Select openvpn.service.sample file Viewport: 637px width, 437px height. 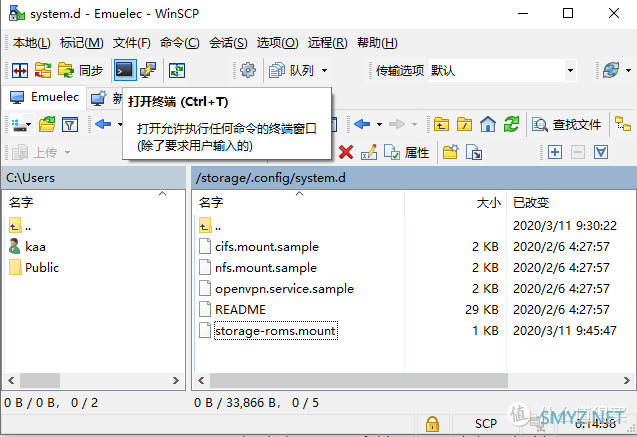click(x=277, y=289)
